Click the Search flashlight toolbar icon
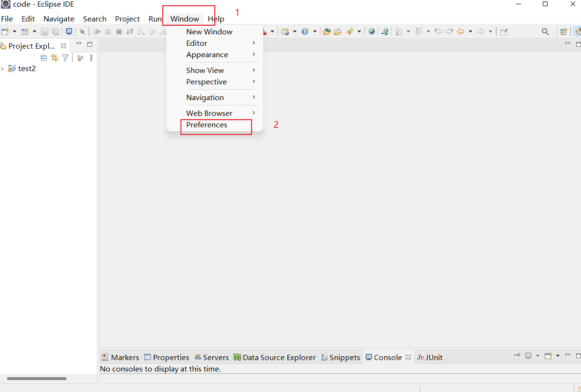 (349, 31)
